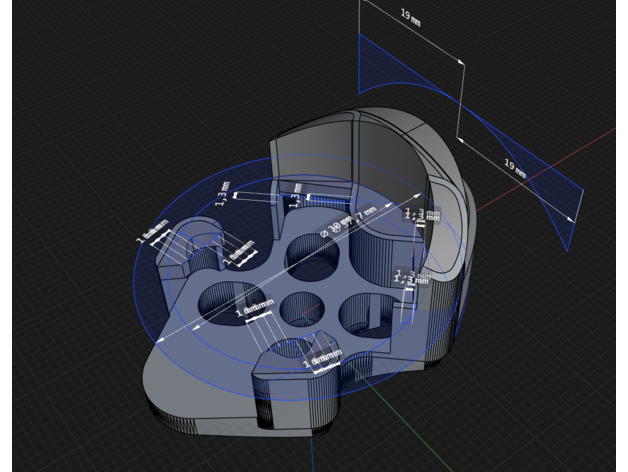Select the right circular hole in the plate
Viewport: 628px width, 472px height.
click(370, 312)
